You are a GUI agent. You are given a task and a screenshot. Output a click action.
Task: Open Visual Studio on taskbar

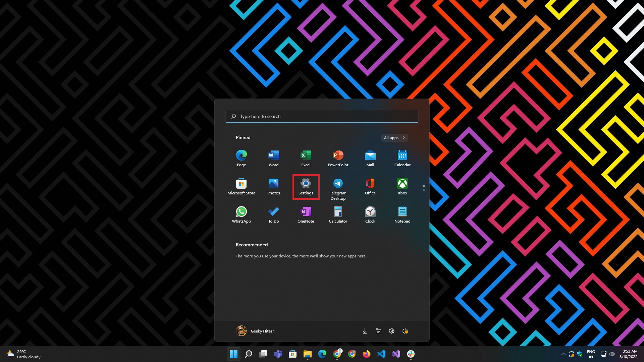(396, 354)
